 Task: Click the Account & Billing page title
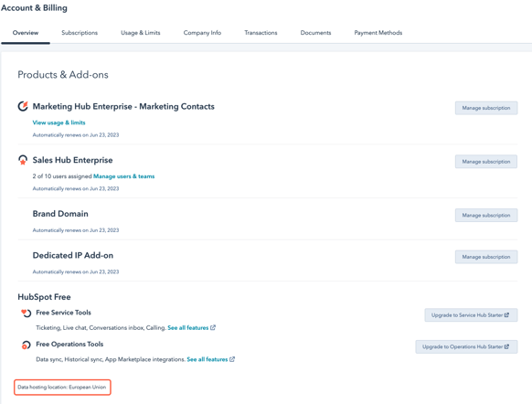tap(34, 8)
